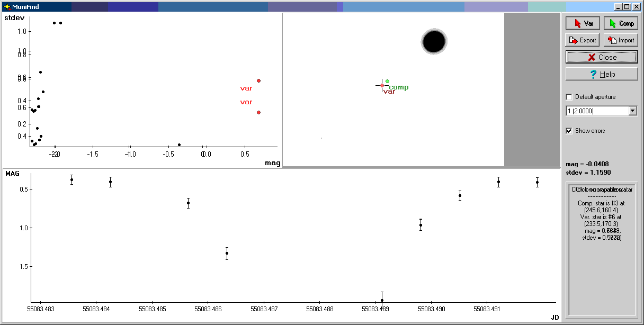Select the Var star tool button
Image resolution: width=644 pixels, height=325 pixels.
point(583,23)
